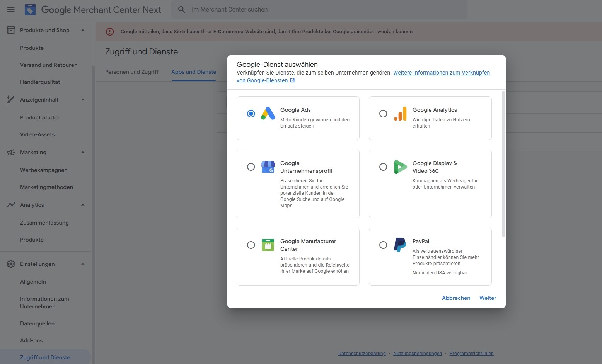The width and height of the screenshot is (602, 364).
Task: Click the Weiter button
Action: (x=488, y=298)
